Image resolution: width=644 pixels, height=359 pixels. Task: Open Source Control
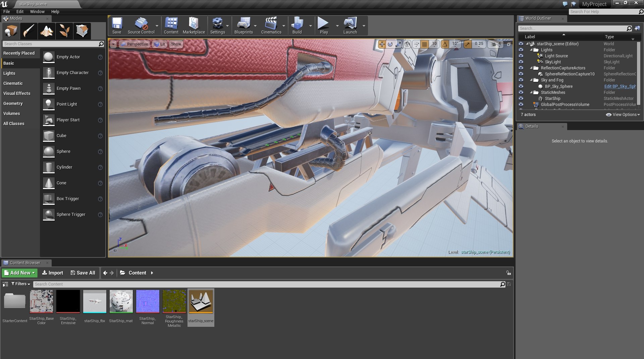(141, 26)
